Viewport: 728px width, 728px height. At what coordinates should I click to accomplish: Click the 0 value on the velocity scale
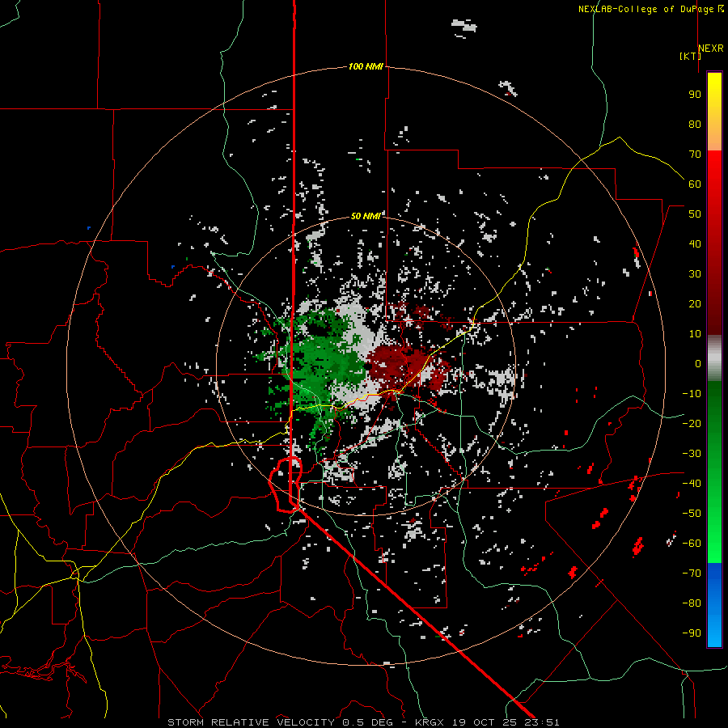pyautogui.click(x=698, y=364)
